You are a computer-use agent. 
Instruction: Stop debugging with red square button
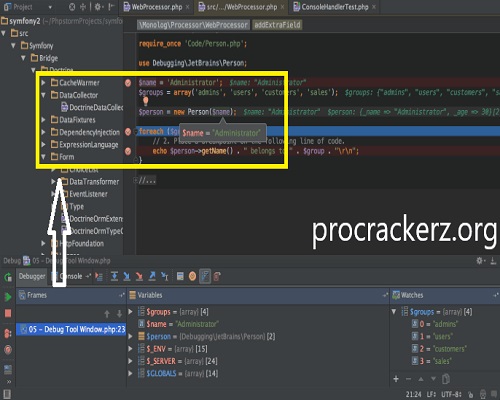(8, 313)
